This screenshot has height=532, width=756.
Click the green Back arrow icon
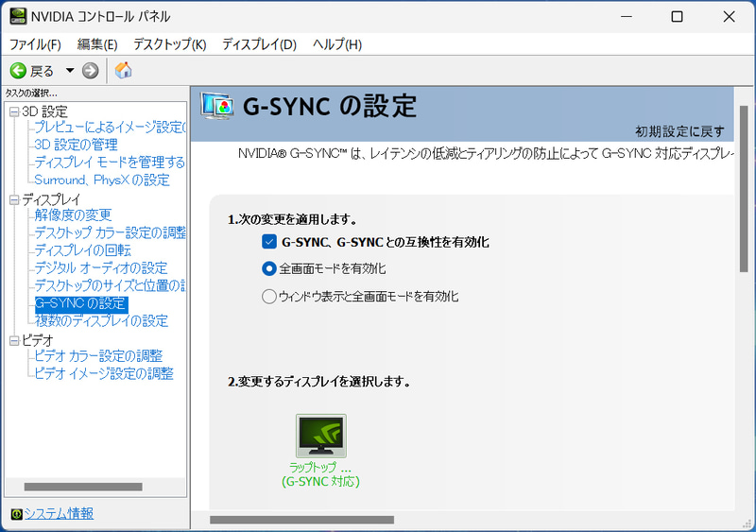tap(18, 71)
